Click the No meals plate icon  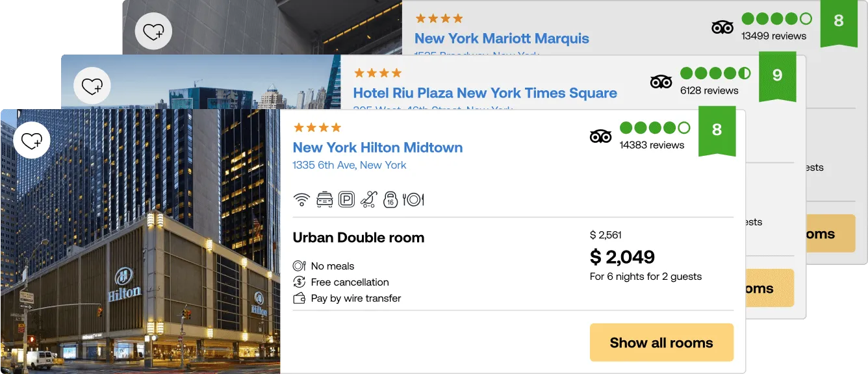300,266
